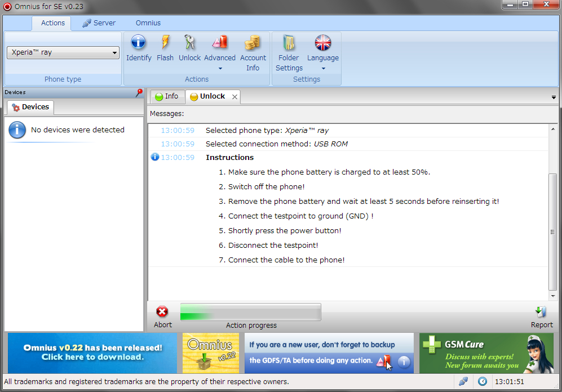The height and width of the screenshot is (392, 562).
Task: Select the Devices panel tab
Action: 30,107
